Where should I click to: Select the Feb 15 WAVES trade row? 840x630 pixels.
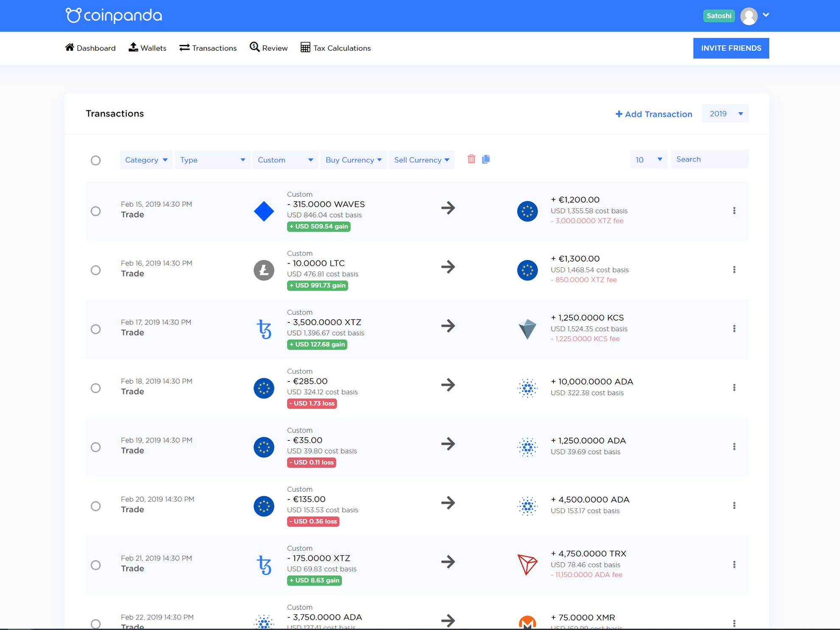coord(96,211)
